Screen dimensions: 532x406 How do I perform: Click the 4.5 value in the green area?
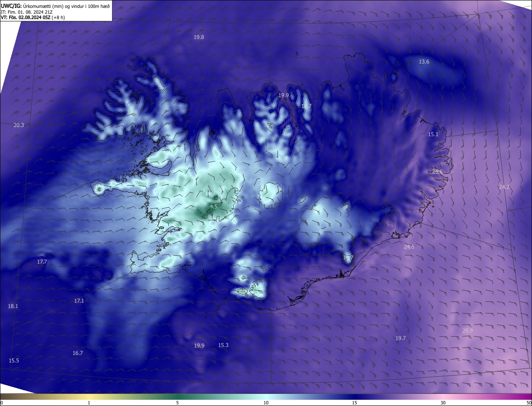(213, 206)
